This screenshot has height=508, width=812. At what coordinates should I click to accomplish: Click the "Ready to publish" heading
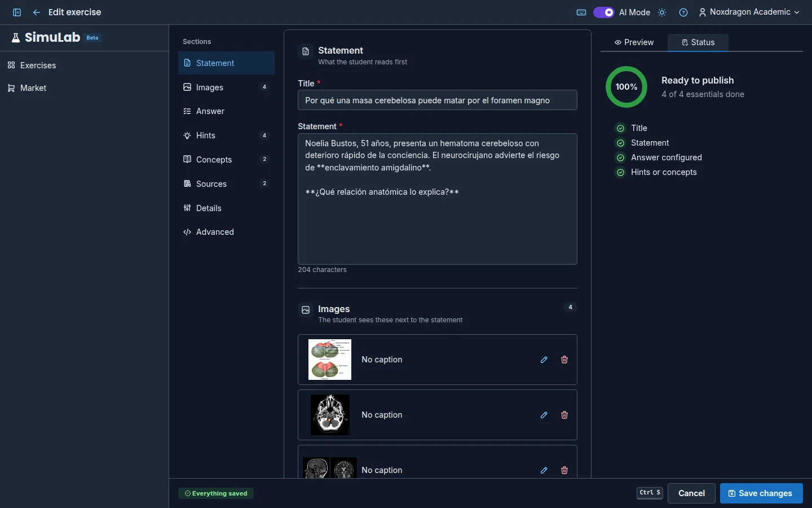[x=698, y=80]
